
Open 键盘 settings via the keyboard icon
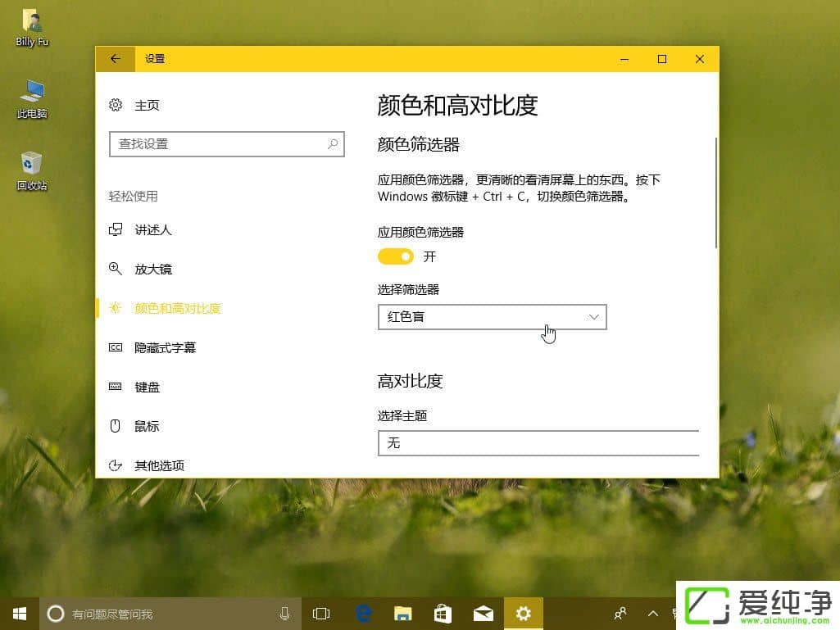116,387
